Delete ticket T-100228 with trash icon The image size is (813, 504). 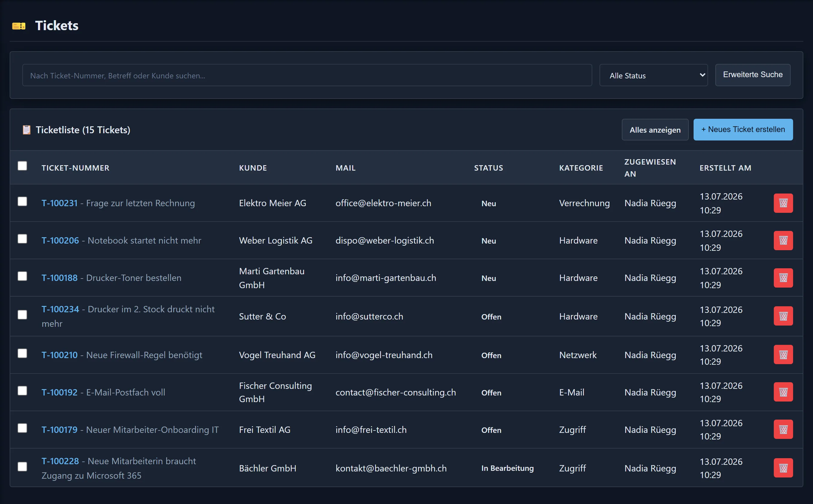tap(783, 468)
